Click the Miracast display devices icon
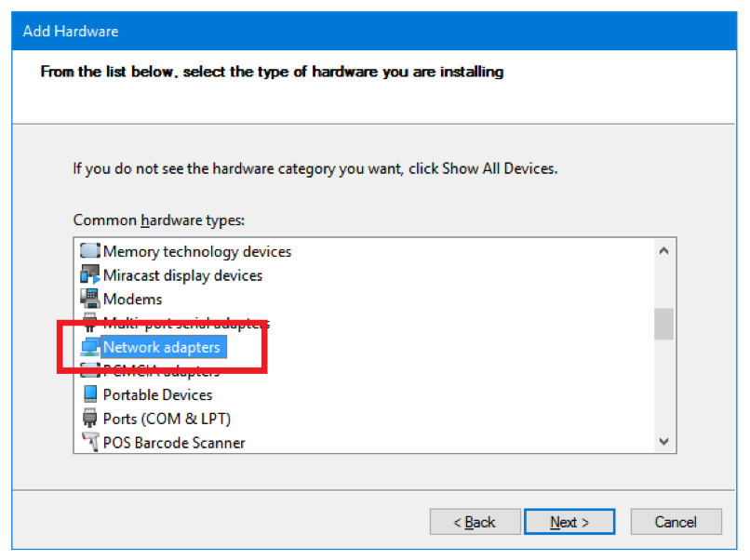The width and height of the screenshot is (750, 560). click(89, 275)
